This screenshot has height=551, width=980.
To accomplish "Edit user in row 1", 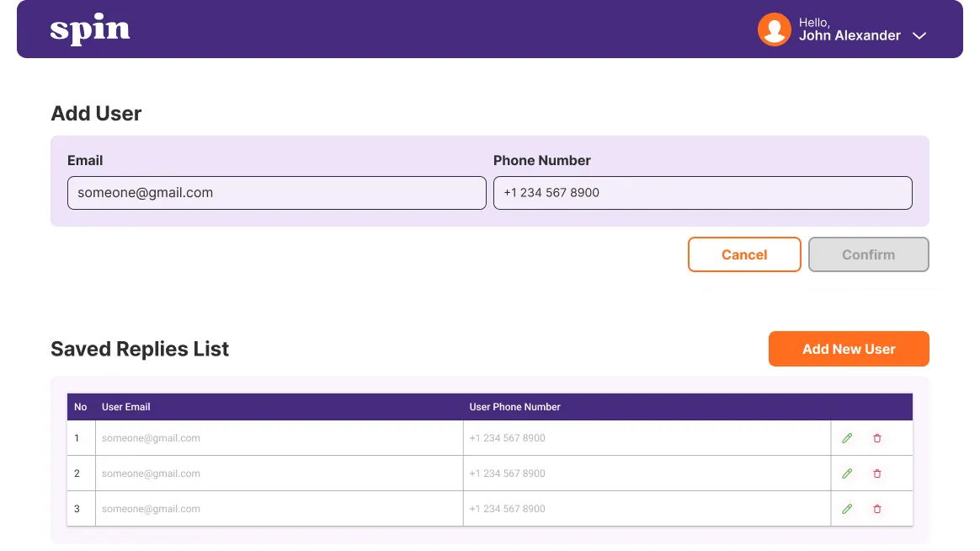I will 847,438.
